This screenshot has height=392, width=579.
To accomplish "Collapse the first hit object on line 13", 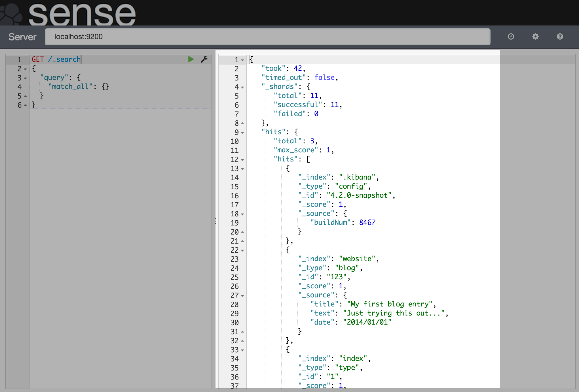I will click(x=242, y=169).
